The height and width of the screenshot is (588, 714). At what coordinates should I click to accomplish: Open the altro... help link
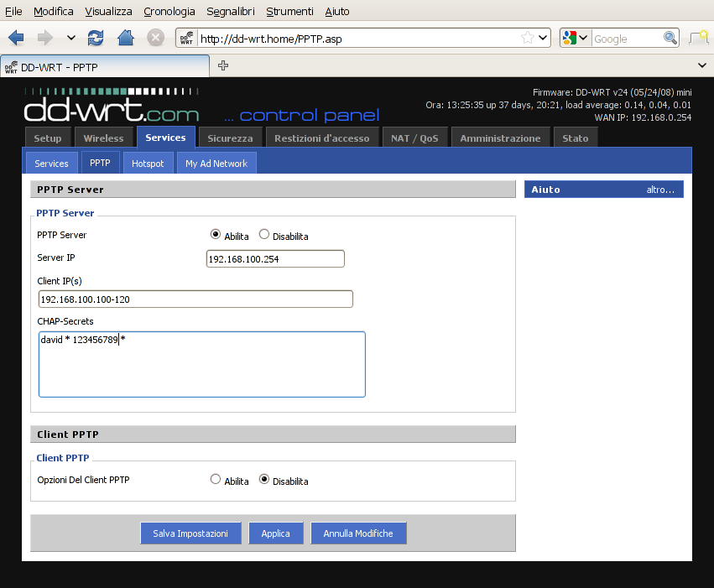pyautogui.click(x=660, y=190)
